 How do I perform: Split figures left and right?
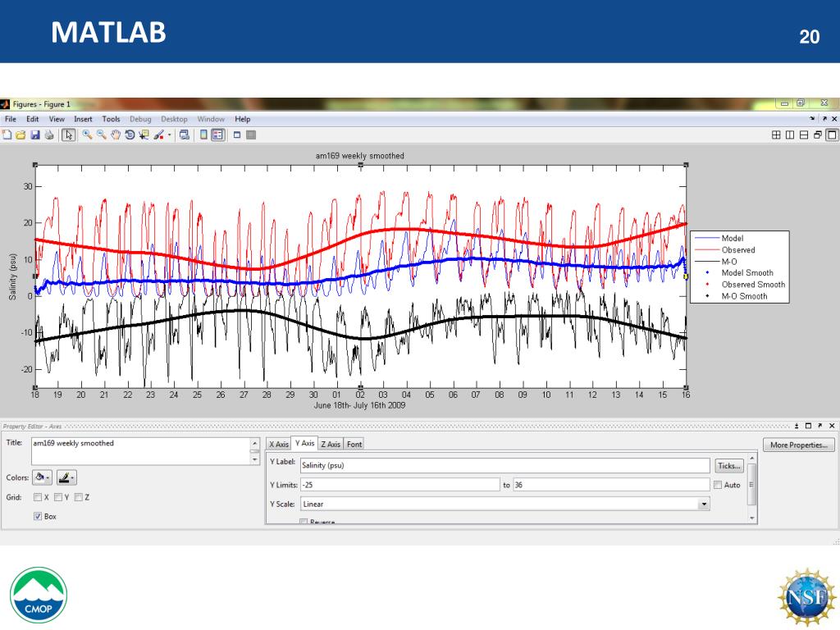pyautogui.click(x=790, y=135)
